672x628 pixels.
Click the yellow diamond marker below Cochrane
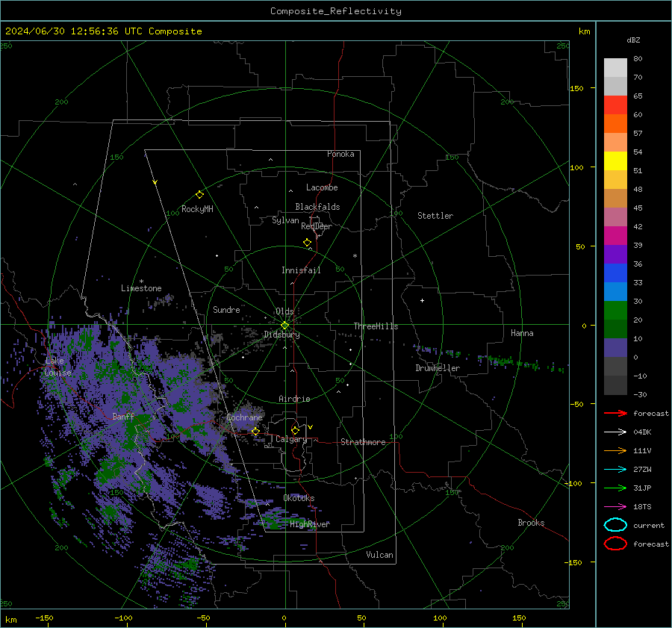click(x=255, y=431)
